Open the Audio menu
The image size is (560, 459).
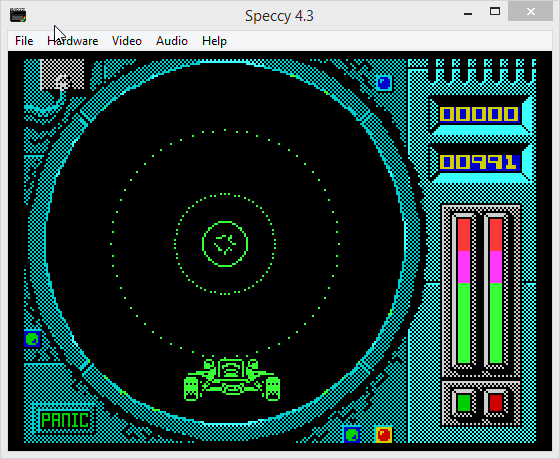click(x=172, y=41)
